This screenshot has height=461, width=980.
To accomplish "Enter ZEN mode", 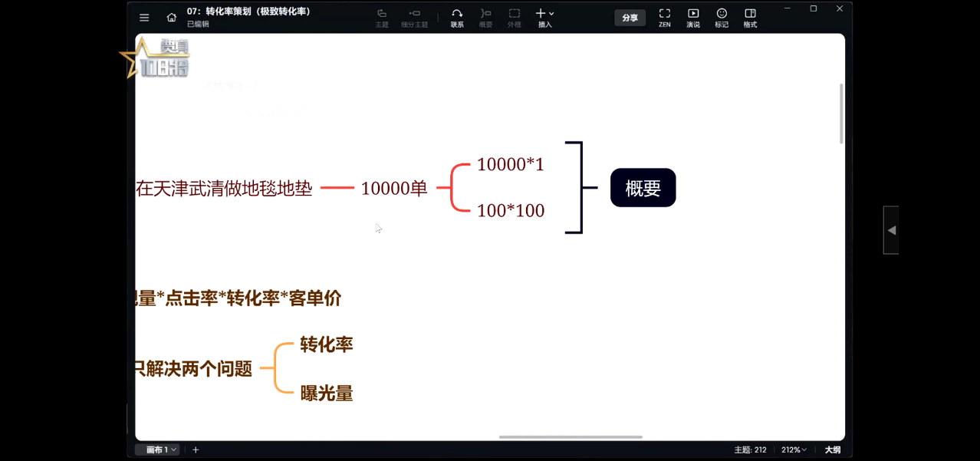I will pos(664,17).
